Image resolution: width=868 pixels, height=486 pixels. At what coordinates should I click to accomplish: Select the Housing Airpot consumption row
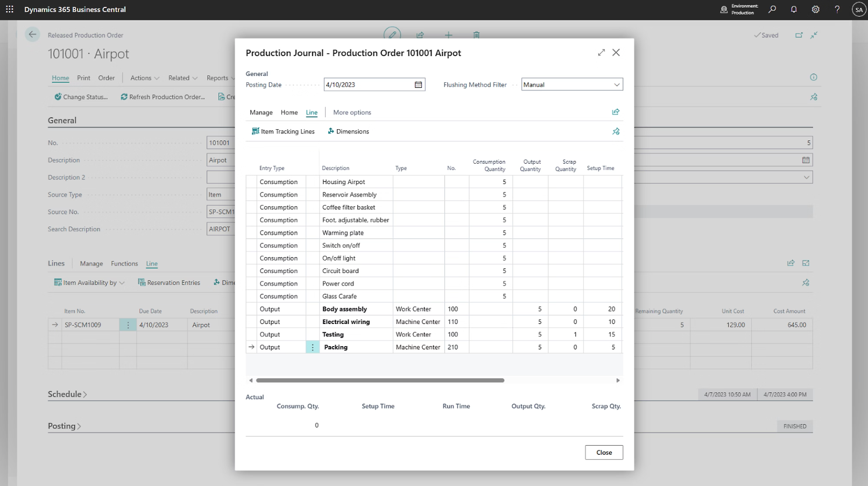click(x=434, y=182)
